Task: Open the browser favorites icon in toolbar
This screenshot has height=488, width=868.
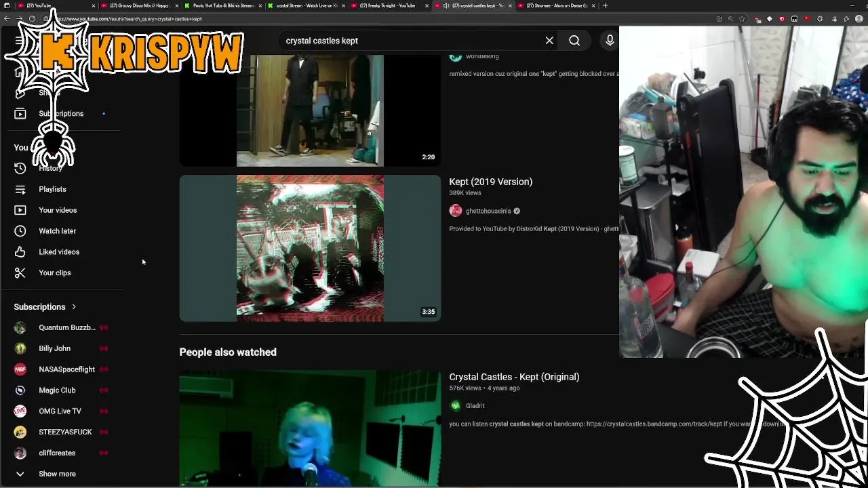Action: (x=846, y=19)
